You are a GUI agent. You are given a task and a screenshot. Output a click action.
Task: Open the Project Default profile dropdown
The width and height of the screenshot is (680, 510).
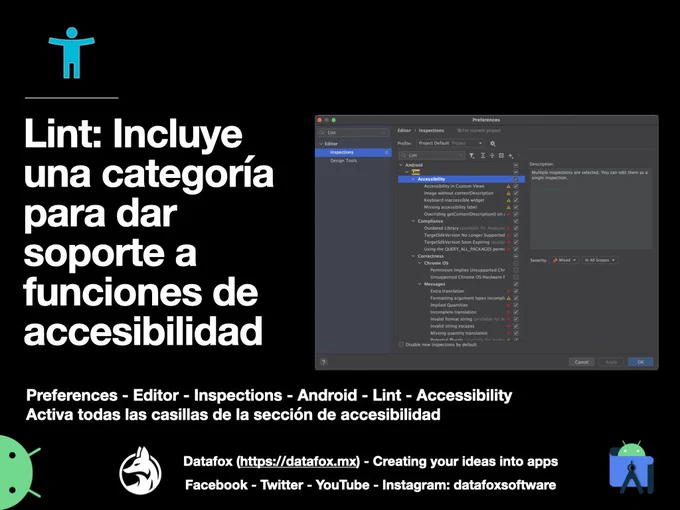coord(450,143)
